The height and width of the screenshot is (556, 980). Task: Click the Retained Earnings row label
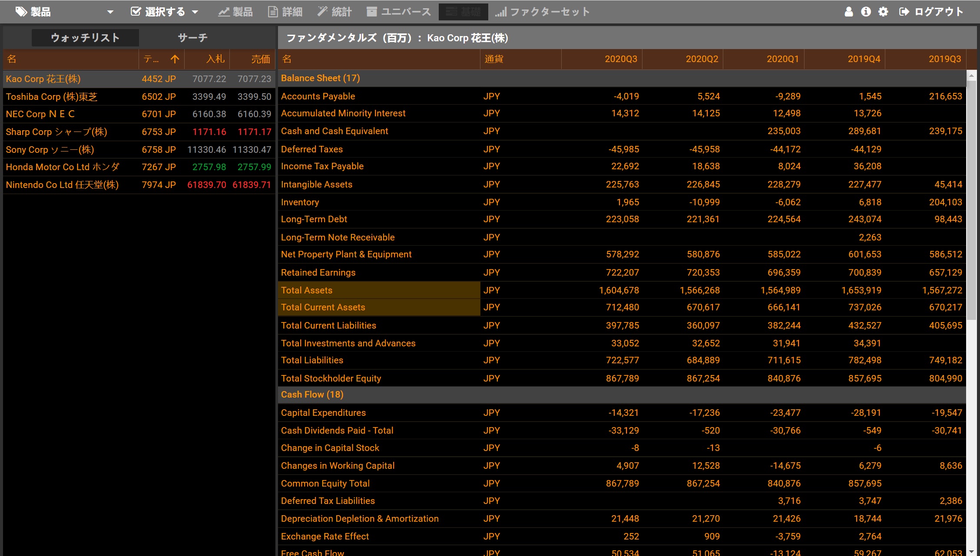(318, 273)
